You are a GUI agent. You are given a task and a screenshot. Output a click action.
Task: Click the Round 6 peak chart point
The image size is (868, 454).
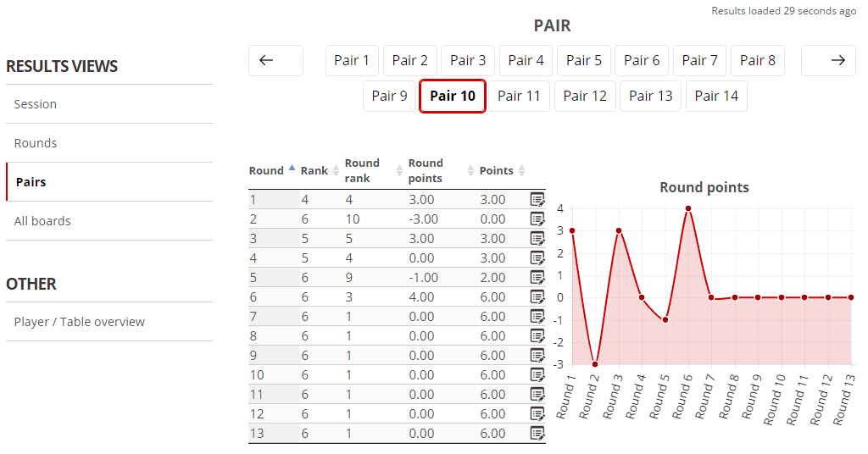688,208
